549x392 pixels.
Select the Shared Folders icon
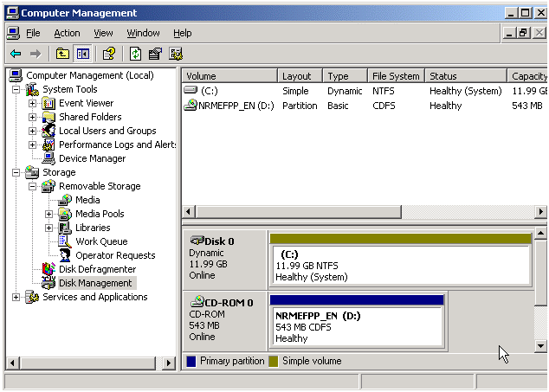48,117
